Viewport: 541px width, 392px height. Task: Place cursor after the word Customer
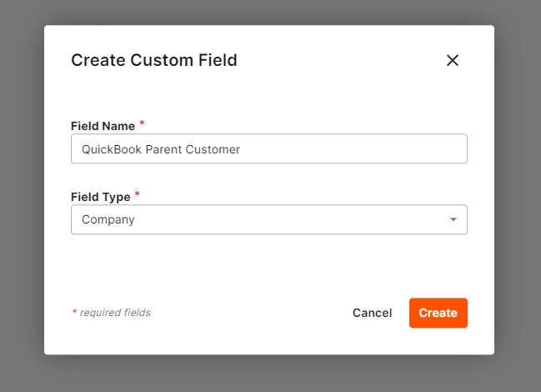click(x=241, y=149)
